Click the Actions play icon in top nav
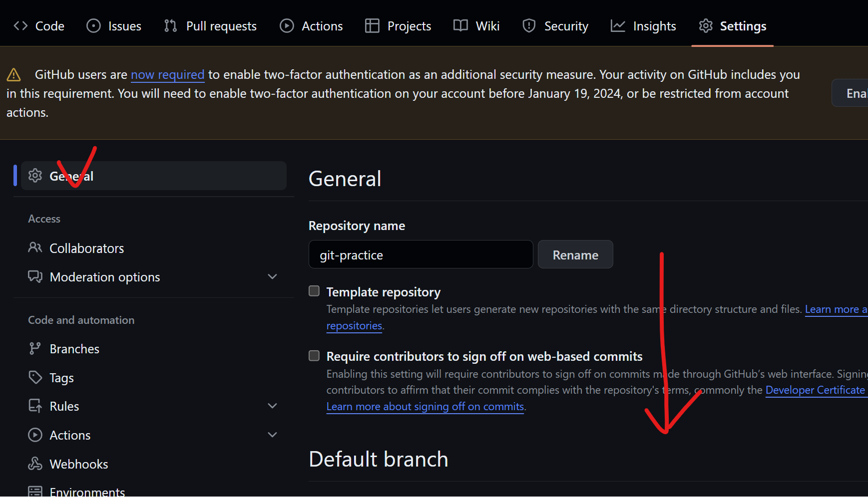868x497 pixels. tap(287, 26)
